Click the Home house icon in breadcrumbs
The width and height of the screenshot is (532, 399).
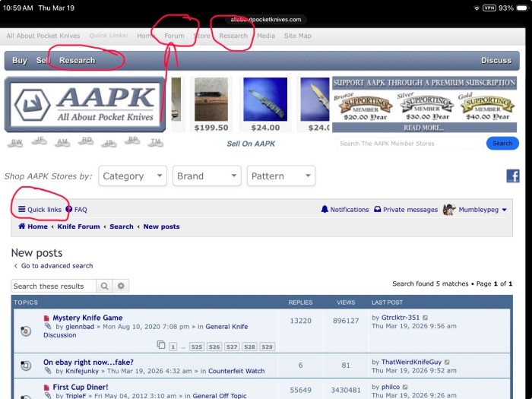[x=22, y=226]
